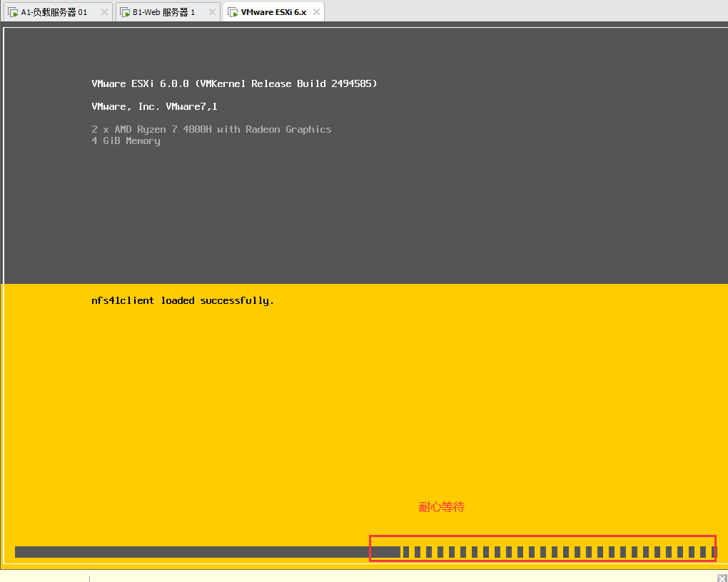Click the VMware ESXi 6.0.0 build text
The width and height of the screenshot is (728, 582).
point(235,83)
